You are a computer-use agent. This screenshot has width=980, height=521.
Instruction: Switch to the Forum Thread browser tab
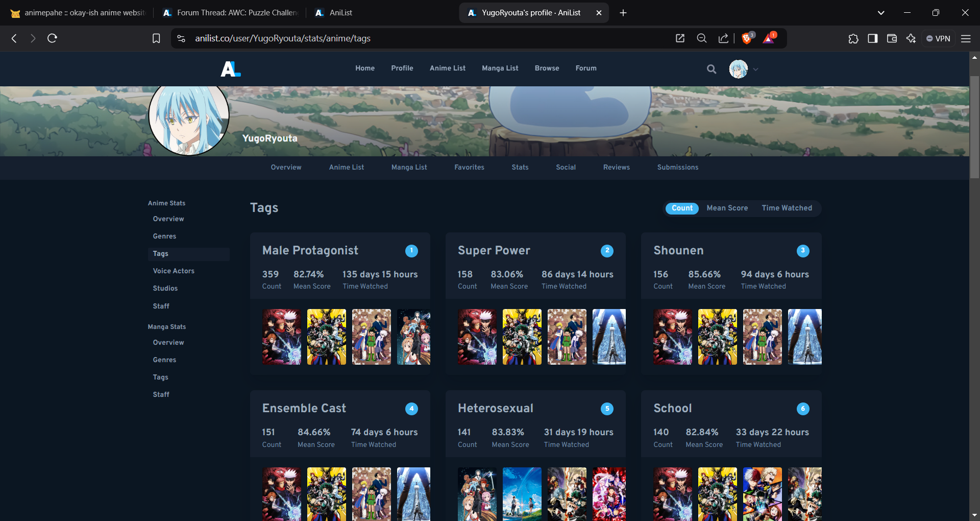[x=231, y=13]
